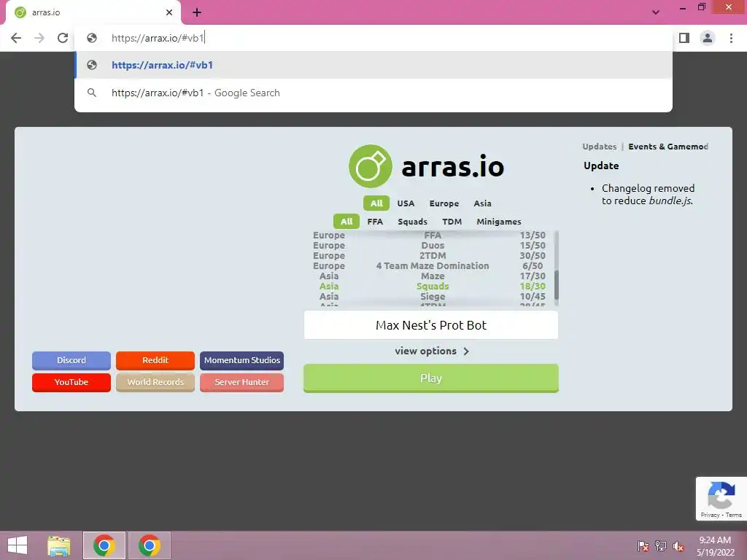Filter servers by USA region
Screen dimensions: 747x560
point(406,203)
